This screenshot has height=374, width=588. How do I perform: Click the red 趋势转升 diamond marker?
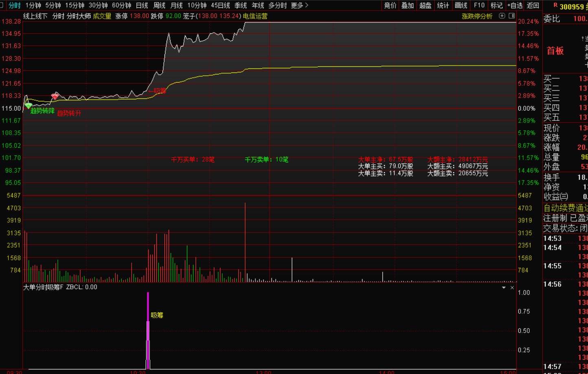[55, 96]
